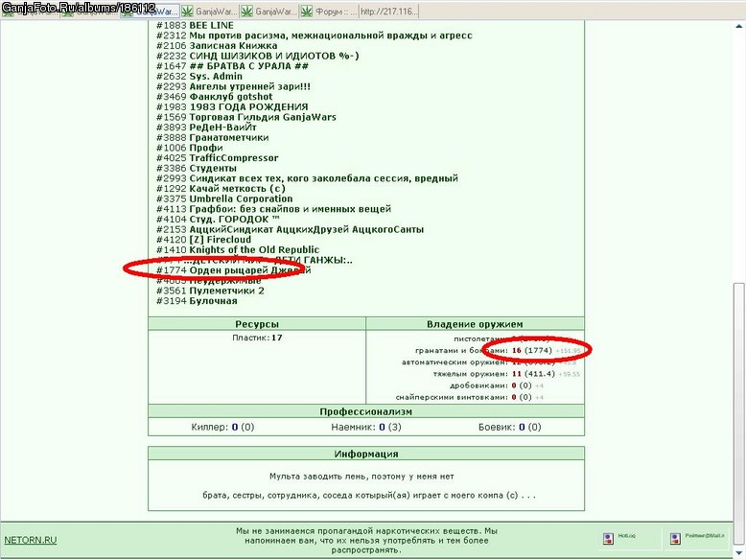Click the Боевик: 0 (0) value
This screenshot has width=746, height=560.
tap(509, 428)
